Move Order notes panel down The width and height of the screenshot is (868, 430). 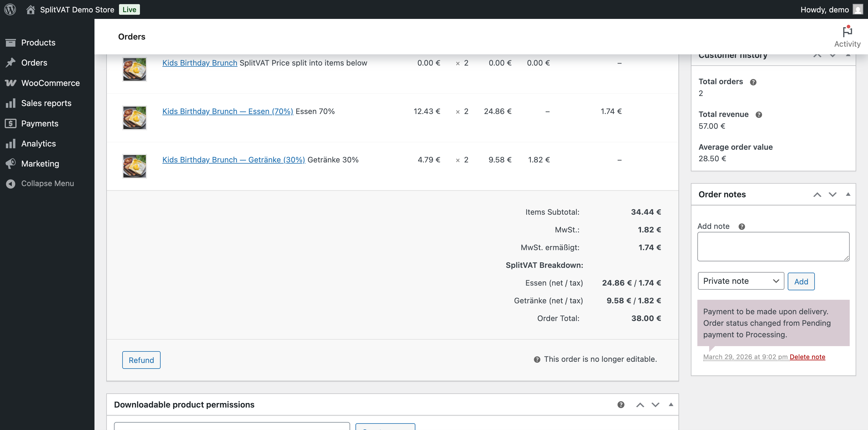[x=832, y=194]
